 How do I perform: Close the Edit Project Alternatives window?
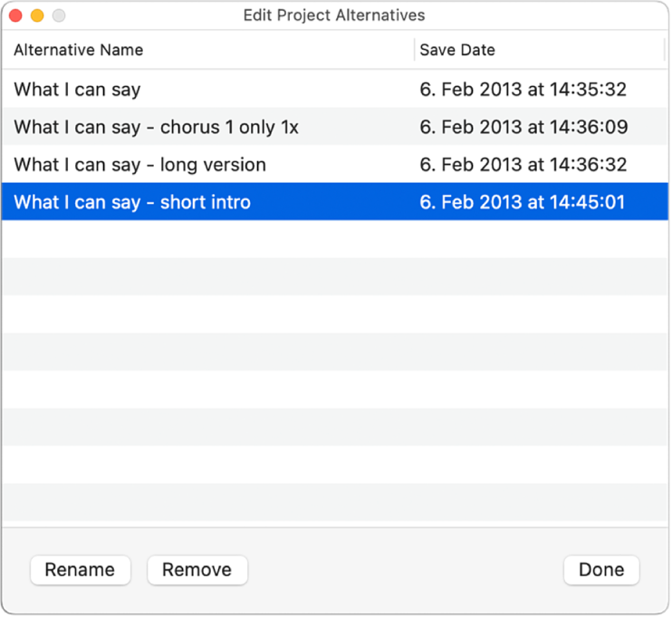click(16, 15)
